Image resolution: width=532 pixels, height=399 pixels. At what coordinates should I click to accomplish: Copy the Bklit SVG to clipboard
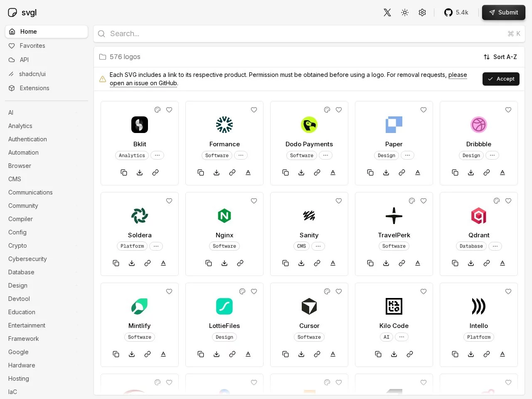point(124,172)
